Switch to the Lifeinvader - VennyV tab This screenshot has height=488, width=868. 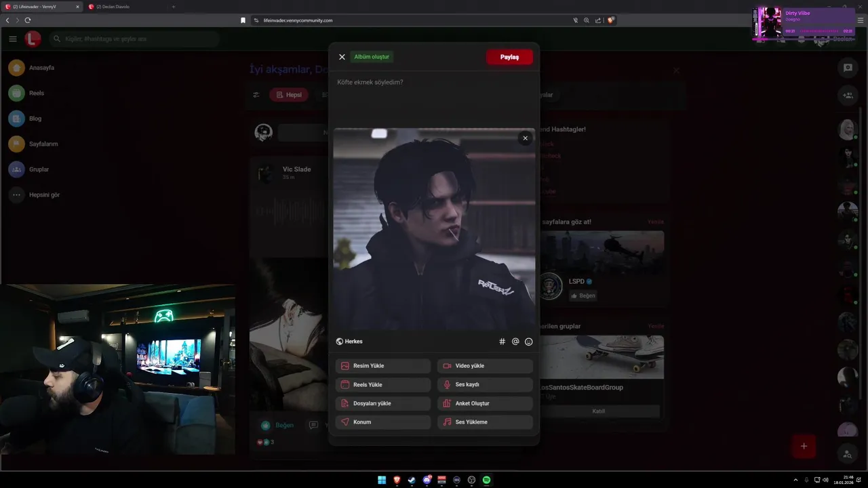[41, 7]
